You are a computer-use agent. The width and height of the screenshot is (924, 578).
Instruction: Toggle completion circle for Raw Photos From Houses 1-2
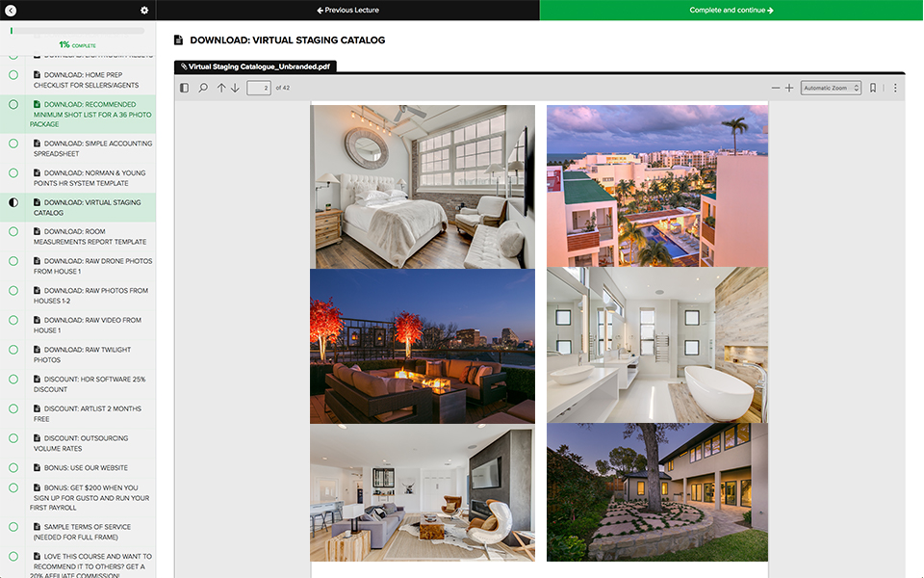pyautogui.click(x=13, y=290)
